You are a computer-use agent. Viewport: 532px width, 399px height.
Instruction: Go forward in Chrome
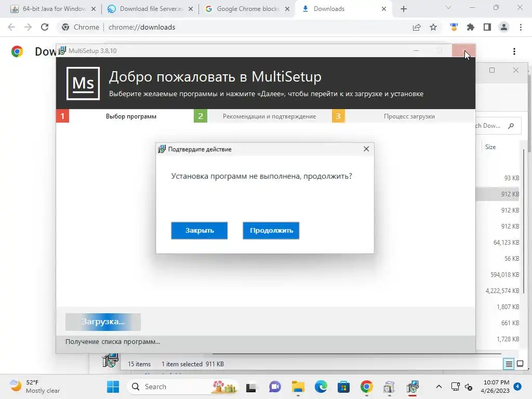tap(28, 27)
